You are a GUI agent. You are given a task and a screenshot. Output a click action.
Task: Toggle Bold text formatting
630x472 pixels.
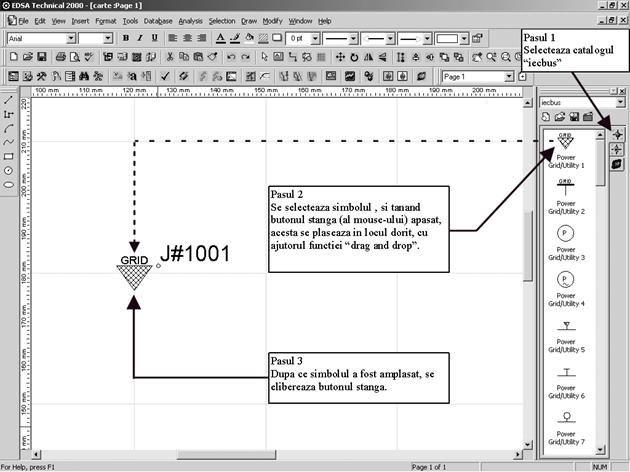tap(125, 39)
